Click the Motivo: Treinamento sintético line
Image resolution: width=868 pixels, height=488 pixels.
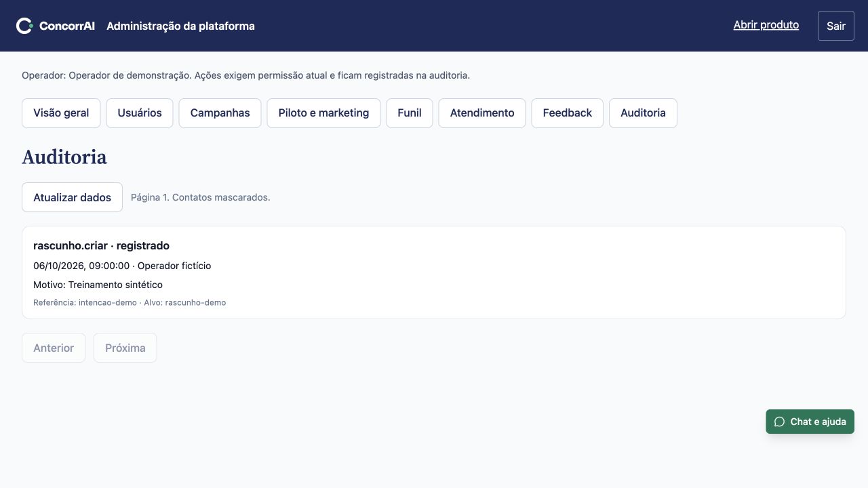tap(98, 285)
